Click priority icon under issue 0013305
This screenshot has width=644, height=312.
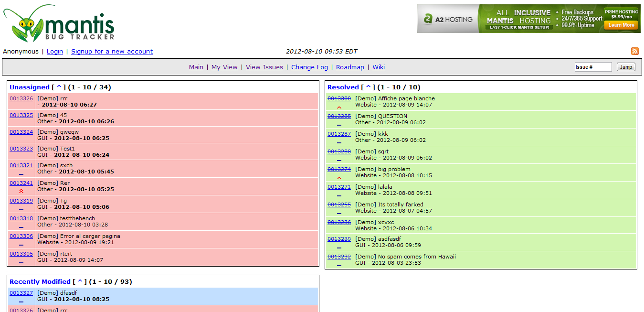pyautogui.click(x=21, y=263)
